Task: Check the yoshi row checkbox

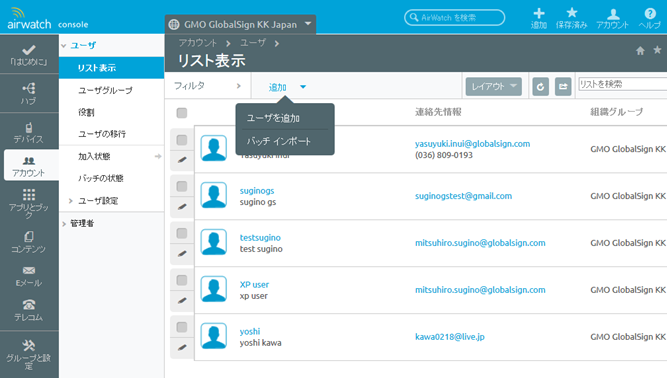Action: tap(182, 327)
